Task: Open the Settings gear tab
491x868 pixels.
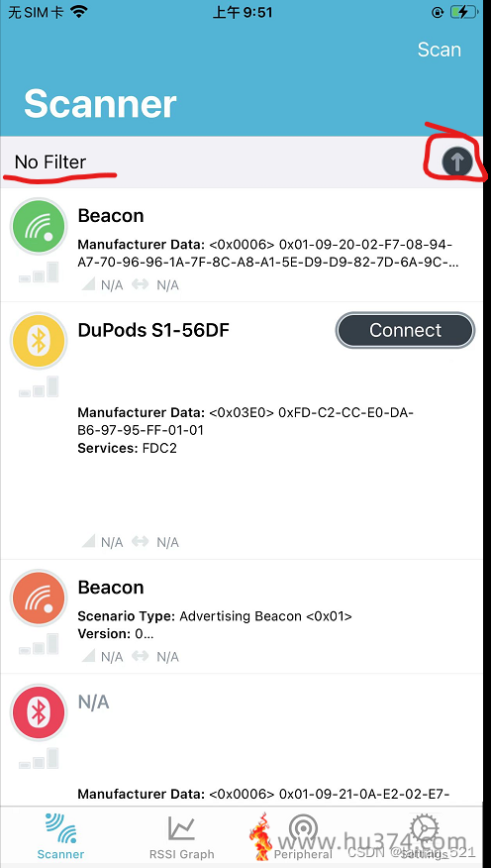Action: pos(425,836)
